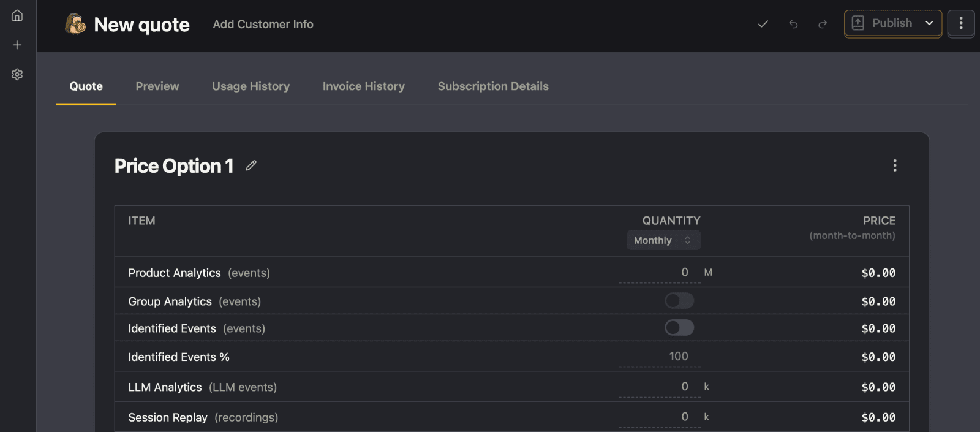Image resolution: width=980 pixels, height=432 pixels.
Task: Open settings gear in the sidebar
Action: 17,74
